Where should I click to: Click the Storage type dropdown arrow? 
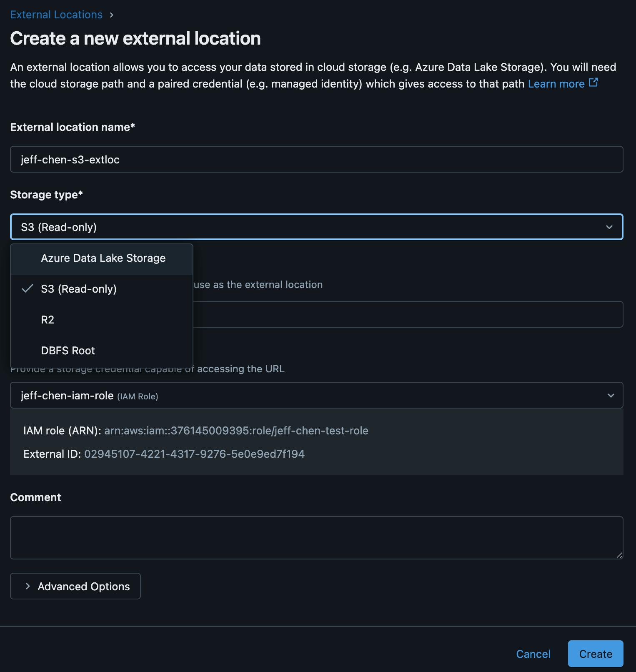(609, 227)
